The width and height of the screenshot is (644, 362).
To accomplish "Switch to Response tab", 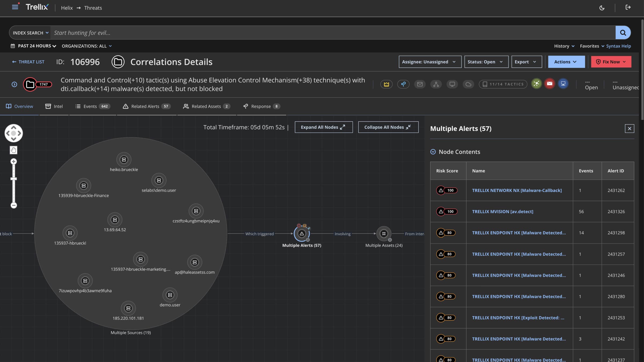I will point(262,106).
